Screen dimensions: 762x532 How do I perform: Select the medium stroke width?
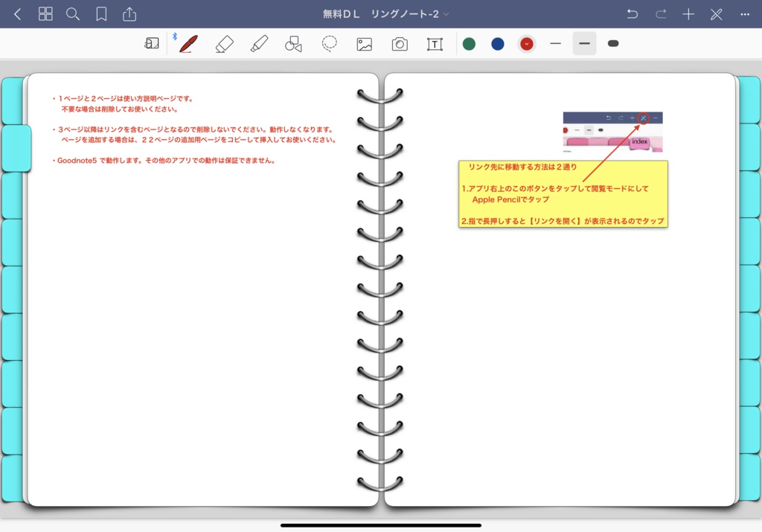click(x=584, y=44)
